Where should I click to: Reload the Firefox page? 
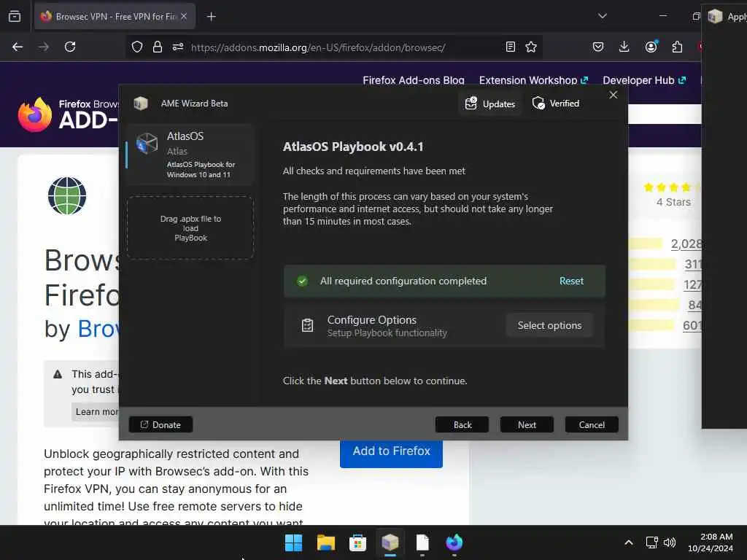pos(70,47)
